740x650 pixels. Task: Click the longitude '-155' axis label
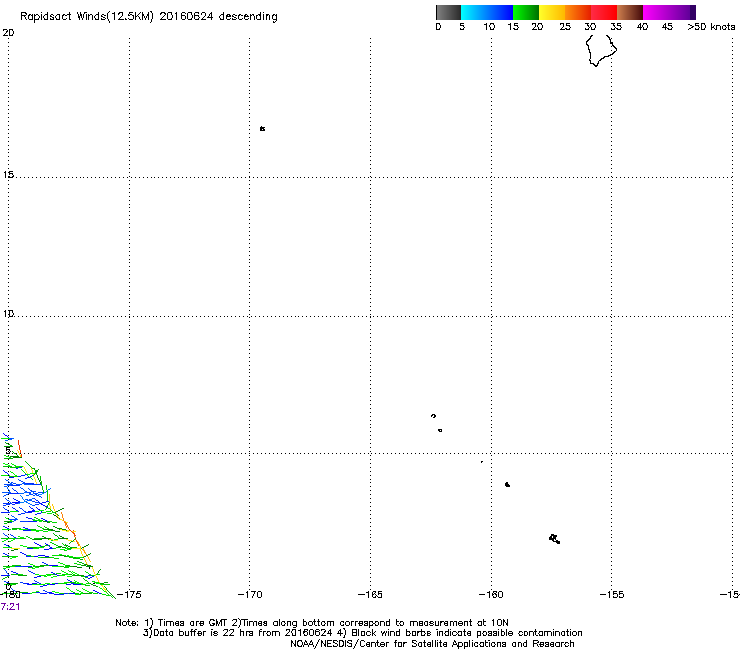[x=612, y=594]
